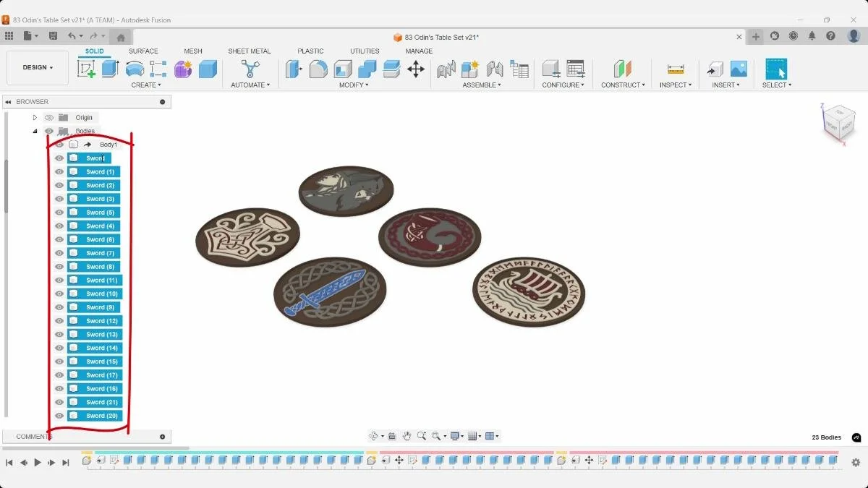
Task: Select the Extrude tool
Action: (x=110, y=69)
